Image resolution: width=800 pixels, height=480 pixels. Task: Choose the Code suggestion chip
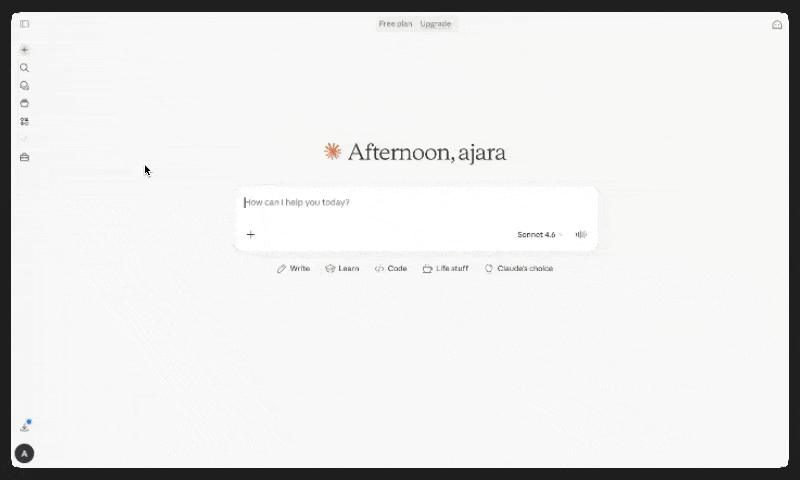pyautogui.click(x=391, y=268)
